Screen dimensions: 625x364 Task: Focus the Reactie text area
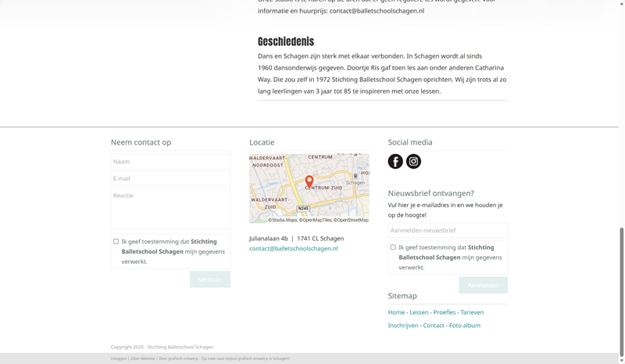click(170, 208)
